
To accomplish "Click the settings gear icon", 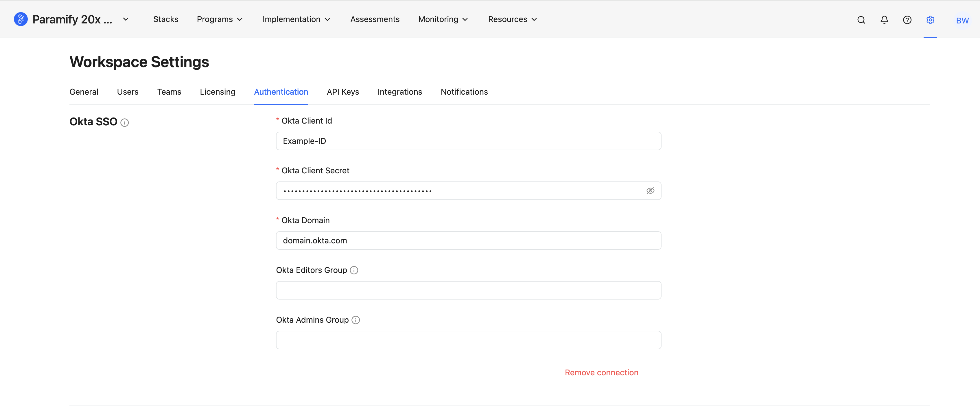I will click(x=930, y=20).
